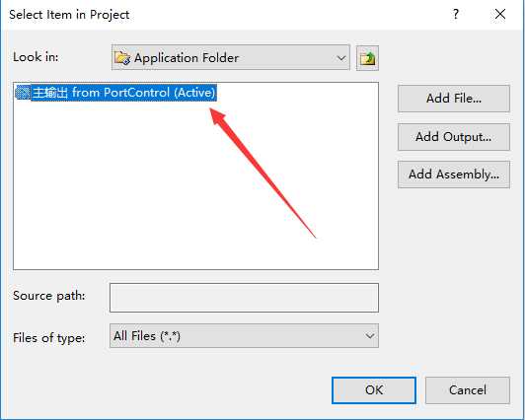The height and width of the screenshot is (420, 525).
Task: Click the Application Folder icon in Look in
Action: (x=122, y=58)
